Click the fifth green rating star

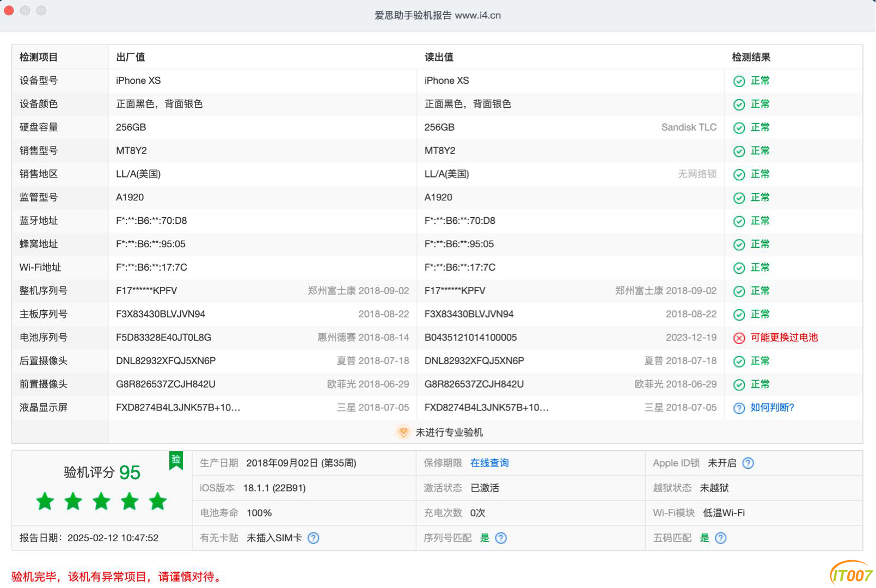[158, 501]
